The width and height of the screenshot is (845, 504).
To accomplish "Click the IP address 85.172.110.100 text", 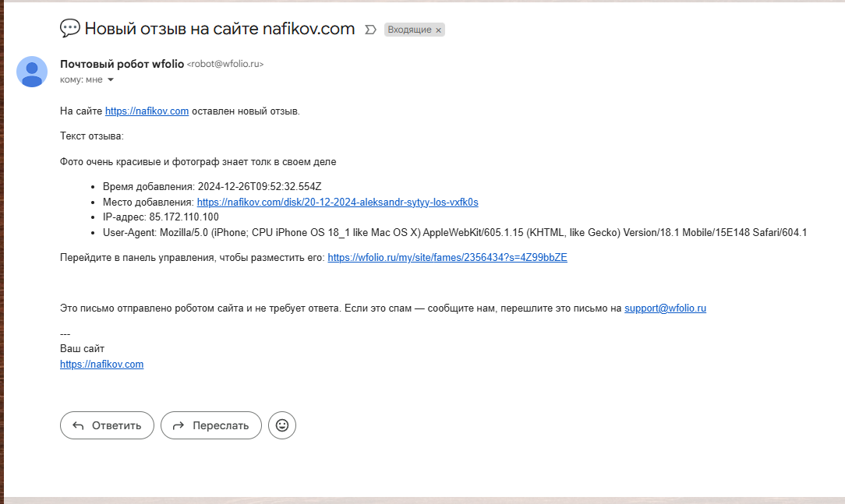I will 184,217.
